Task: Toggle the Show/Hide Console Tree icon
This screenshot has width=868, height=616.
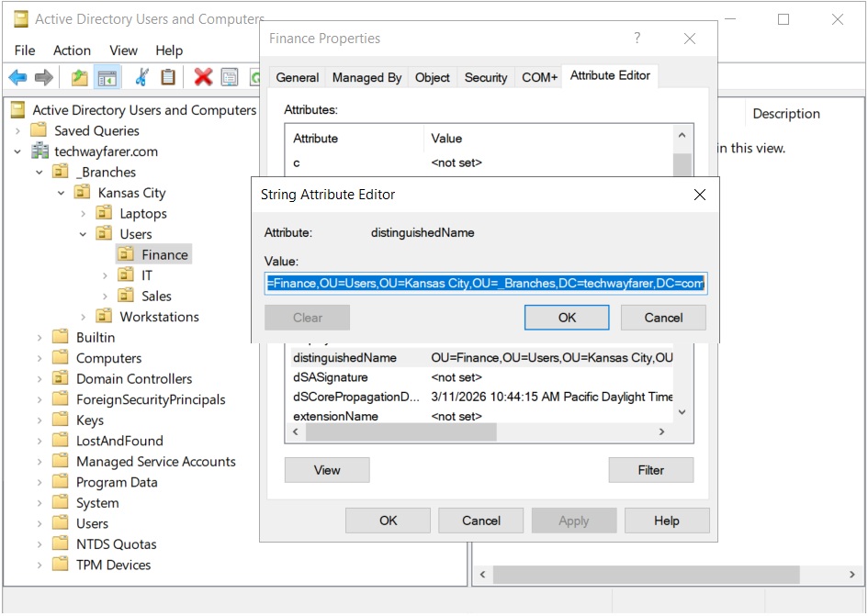Action: [107, 78]
